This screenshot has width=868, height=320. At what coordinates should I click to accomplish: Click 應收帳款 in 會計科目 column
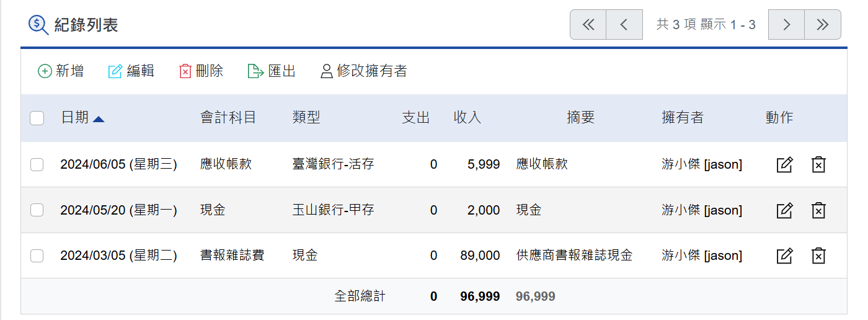[226, 164]
